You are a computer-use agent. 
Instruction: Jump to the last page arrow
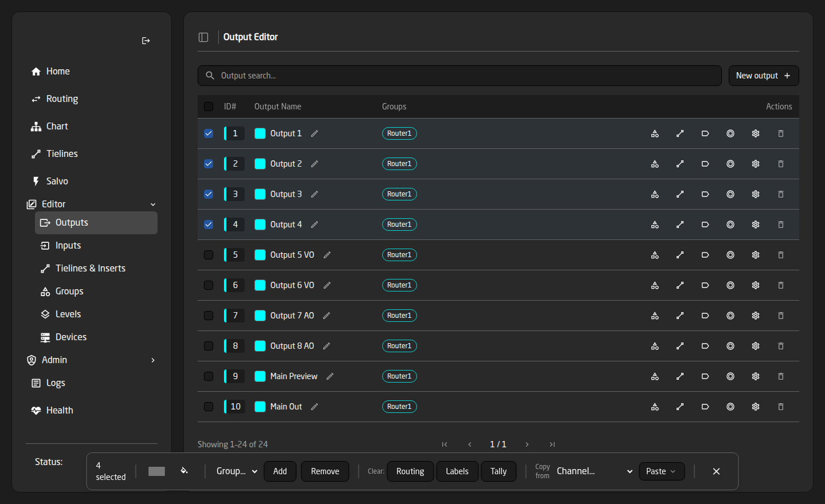pos(552,444)
